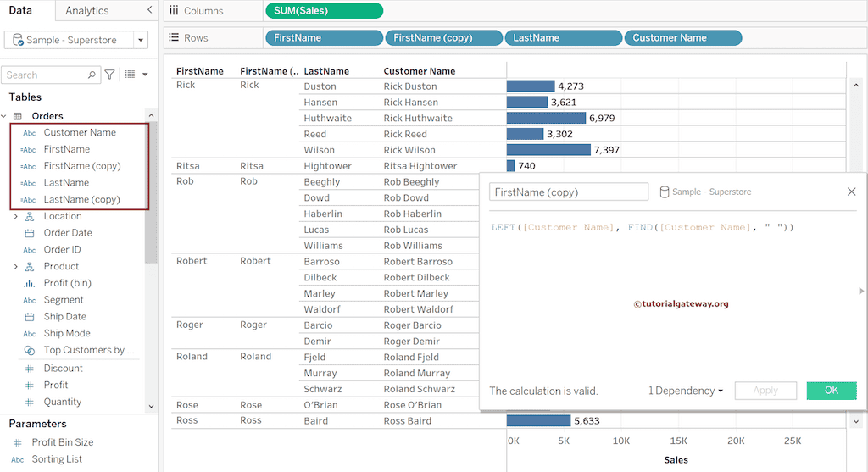Expand the Location hierarchy

click(x=15, y=216)
